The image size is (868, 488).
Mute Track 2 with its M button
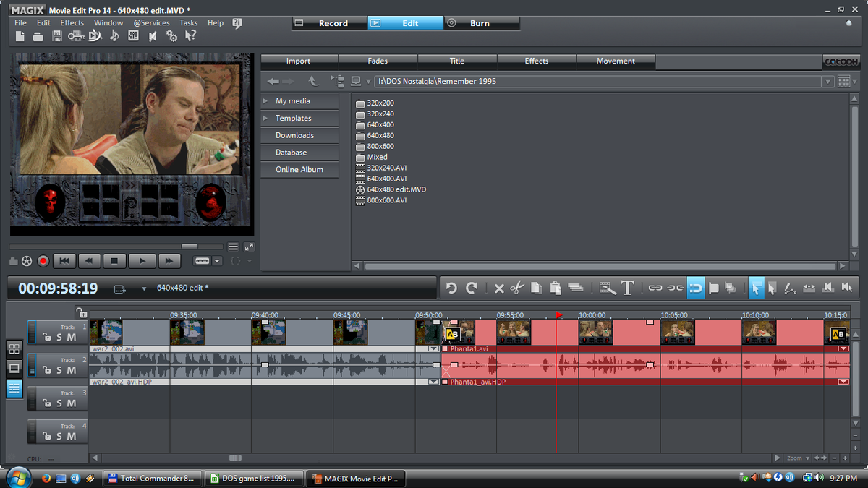pyautogui.click(x=72, y=370)
